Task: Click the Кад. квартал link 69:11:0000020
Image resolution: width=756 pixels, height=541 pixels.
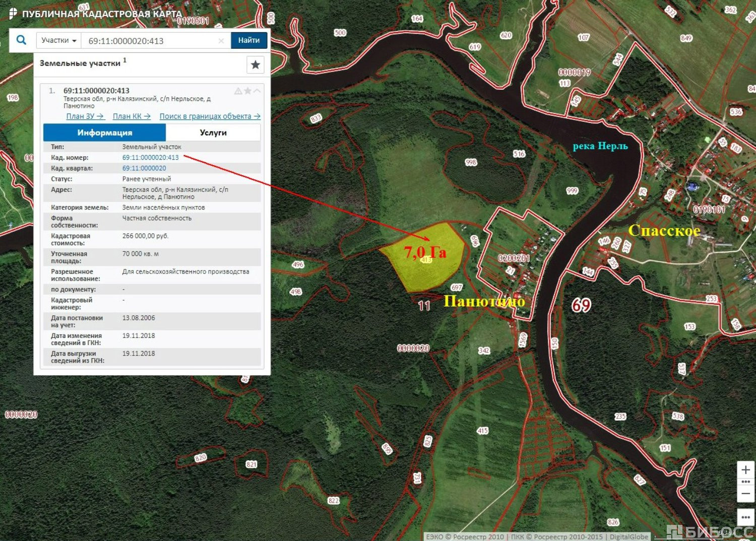Action: point(144,168)
